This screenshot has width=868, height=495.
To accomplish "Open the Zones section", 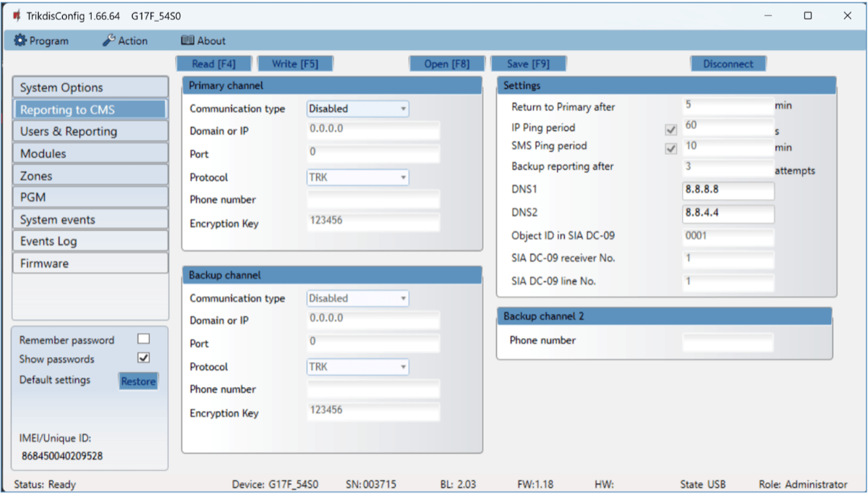I will 90,176.
